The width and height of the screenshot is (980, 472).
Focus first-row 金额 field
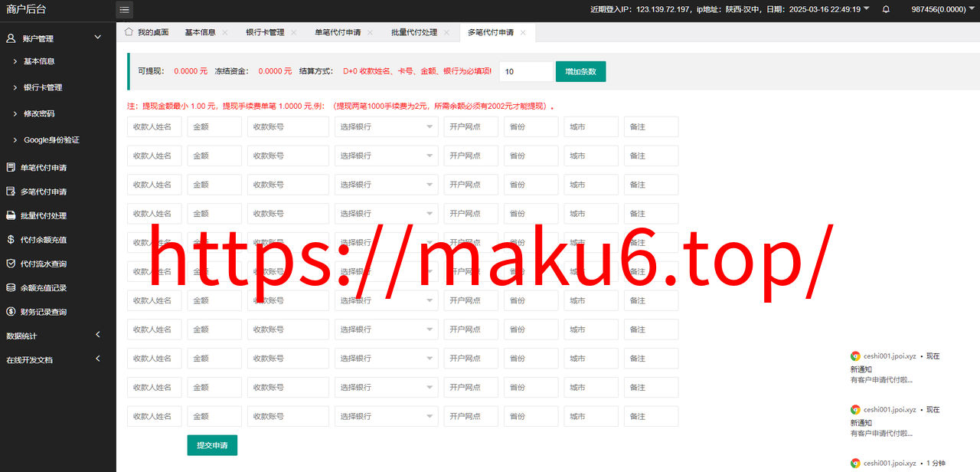point(214,126)
